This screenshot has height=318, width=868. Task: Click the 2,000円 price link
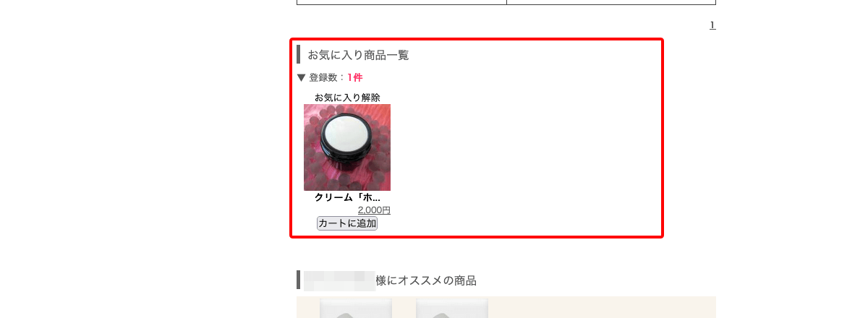pos(374,210)
